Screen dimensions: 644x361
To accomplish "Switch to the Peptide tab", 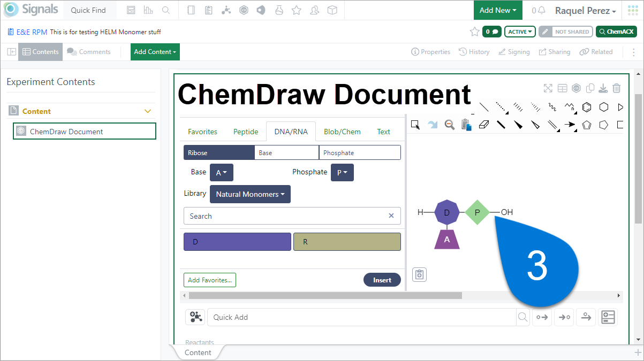I will tap(246, 132).
